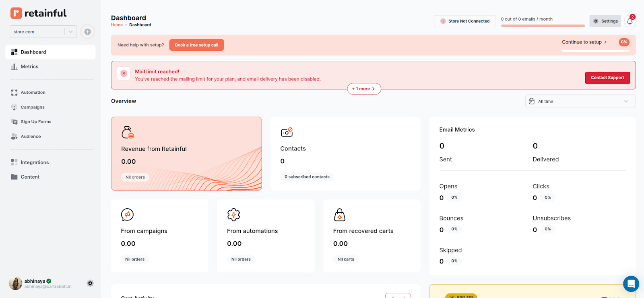This screenshot has width=644, height=298.
Task: Click the Delivered metric label
Action: [x=546, y=160]
